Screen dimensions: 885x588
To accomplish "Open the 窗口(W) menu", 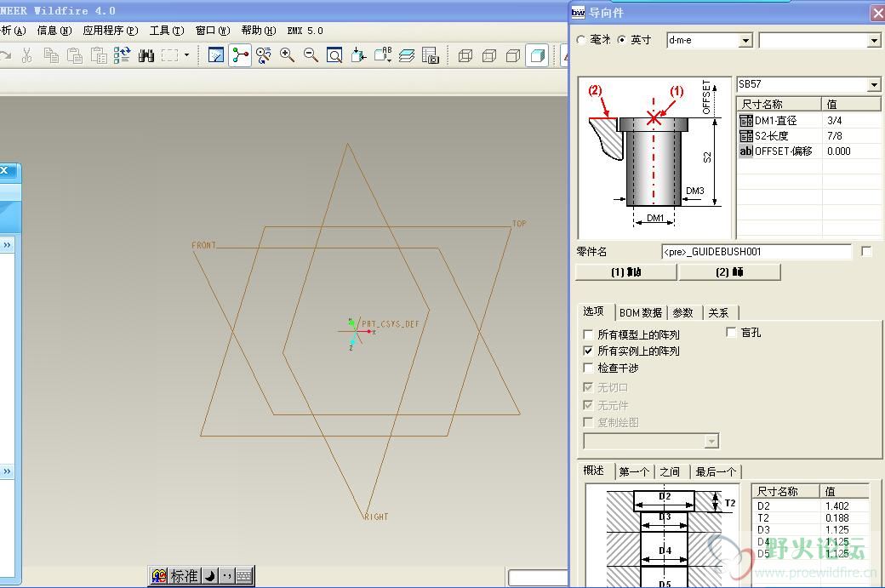I will click(213, 31).
